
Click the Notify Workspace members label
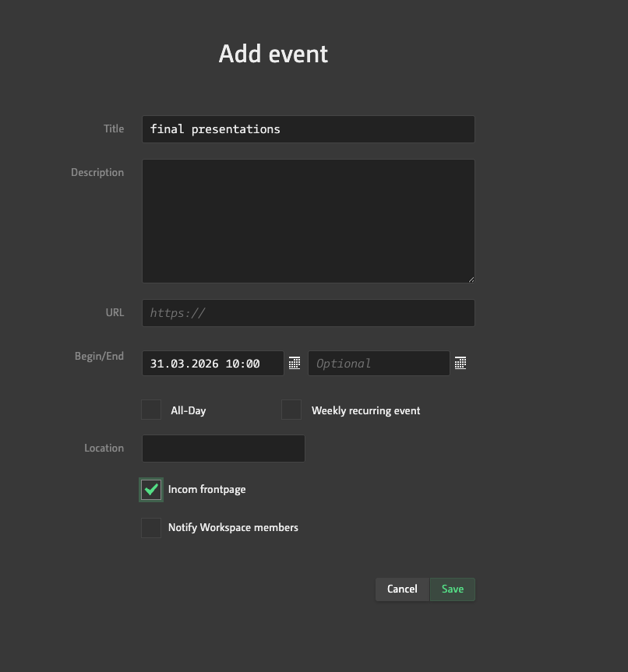(x=233, y=528)
